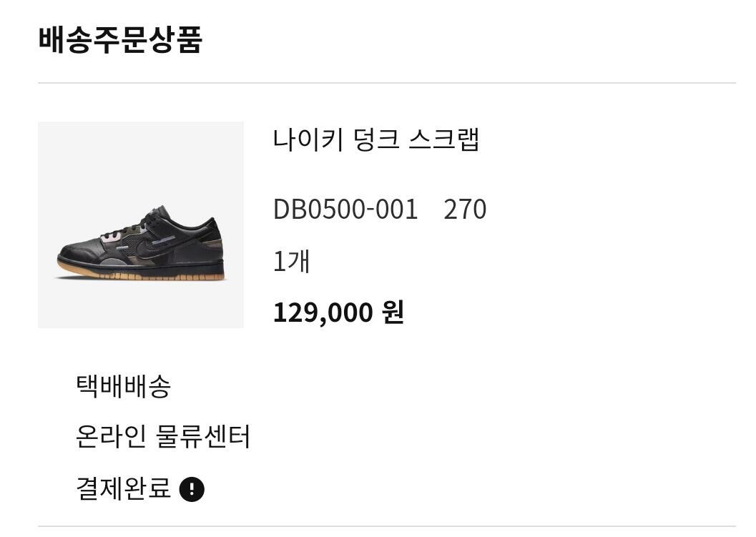Click the price 129,000 원
This screenshot has width=756, height=537.
pos(338,312)
